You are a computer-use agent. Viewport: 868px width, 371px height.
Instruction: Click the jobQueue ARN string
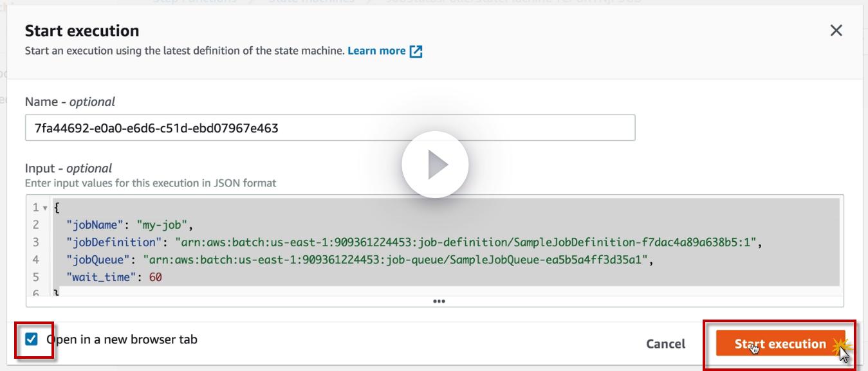(395, 260)
